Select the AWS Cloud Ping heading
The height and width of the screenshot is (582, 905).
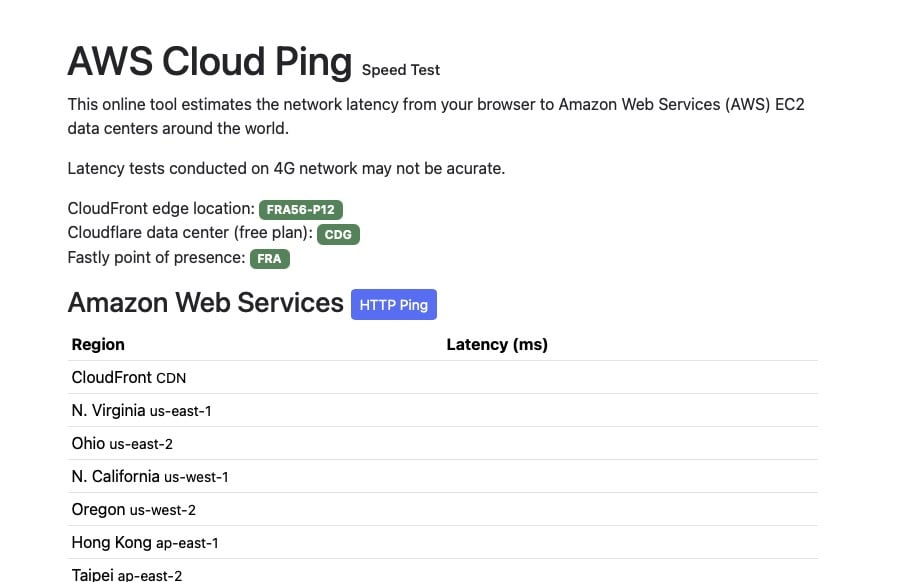(210, 61)
